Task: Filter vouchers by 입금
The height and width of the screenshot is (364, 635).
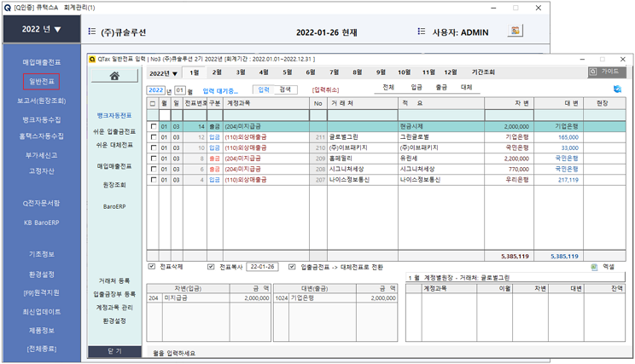Action: tap(417, 87)
